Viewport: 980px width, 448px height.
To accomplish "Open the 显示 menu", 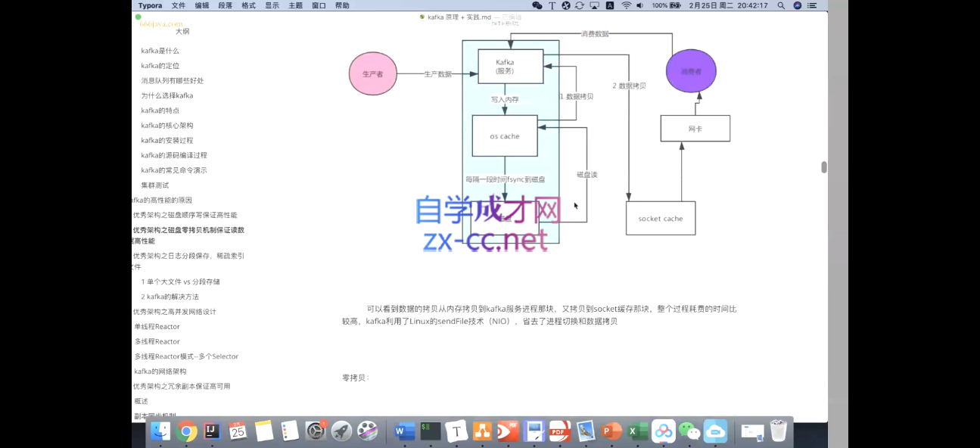I will pos(272,5).
